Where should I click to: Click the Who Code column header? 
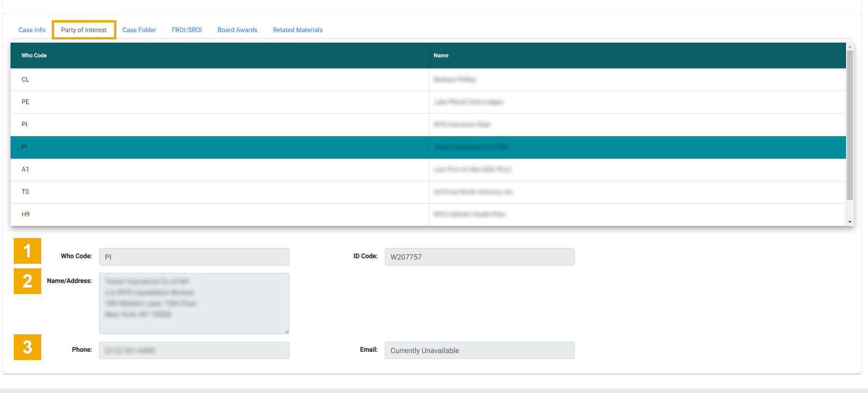pos(34,55)
